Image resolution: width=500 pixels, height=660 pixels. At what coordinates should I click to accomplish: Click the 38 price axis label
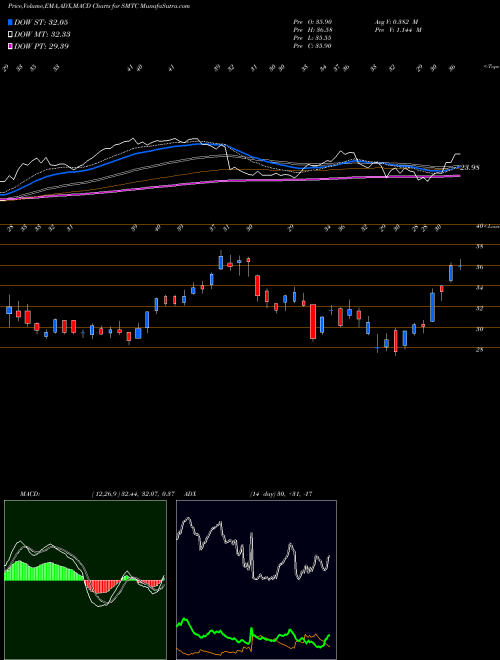479,247
